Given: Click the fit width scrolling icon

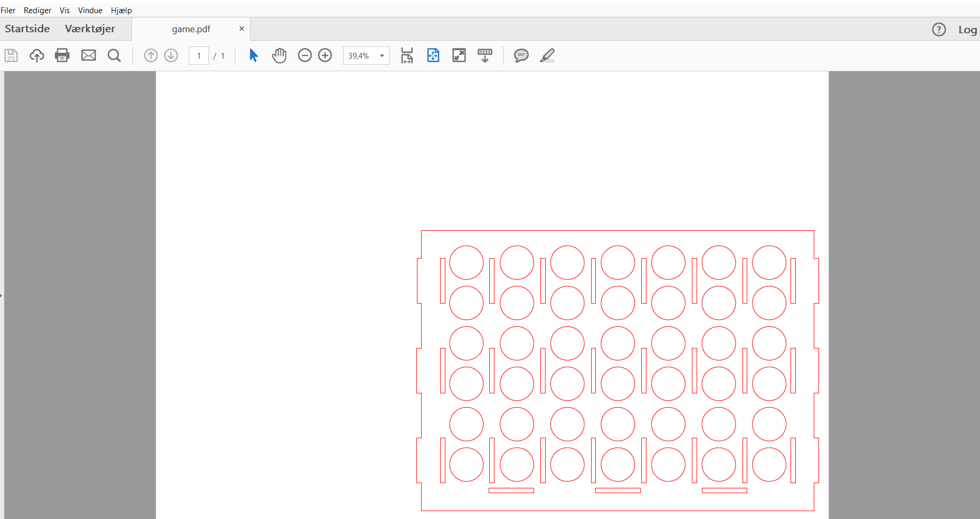Looking at the screenshot, I should (x=407, y=55).
